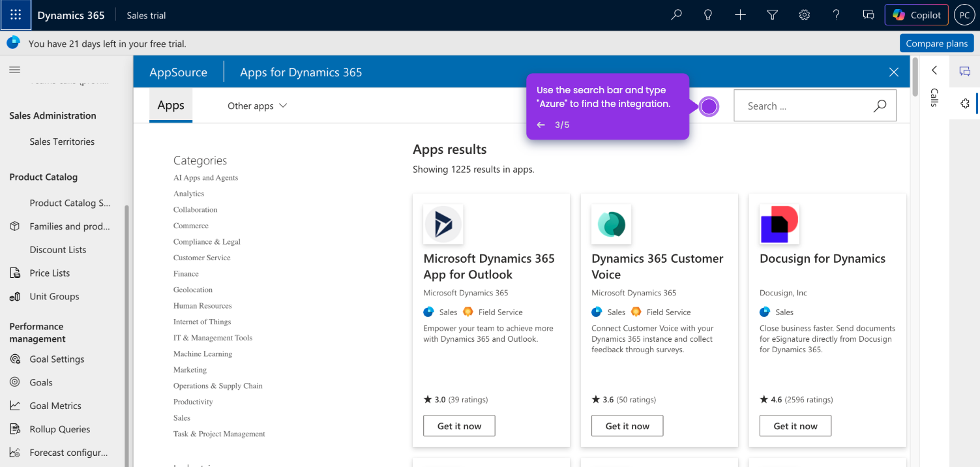The height and width of the screenshot is (467, 980).
Task: Open the advanced find funnel icon
Action: pos(772,15)
